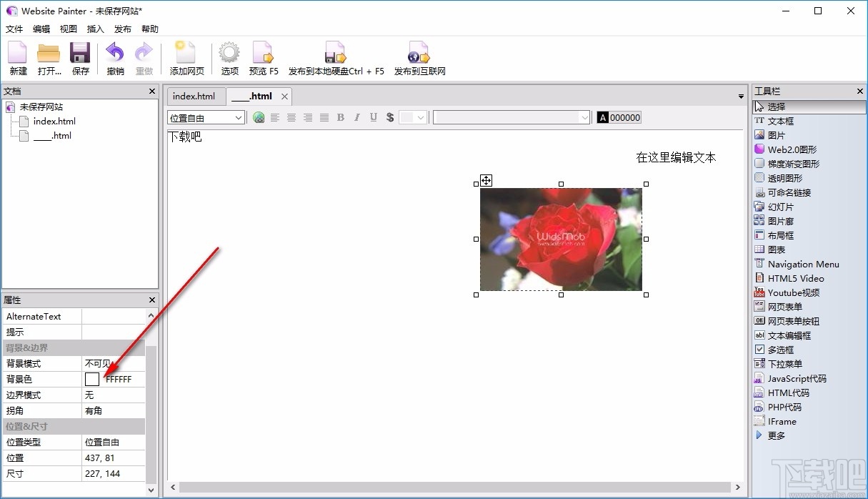Click the 背景色 white color swatch

click(92, 379)
